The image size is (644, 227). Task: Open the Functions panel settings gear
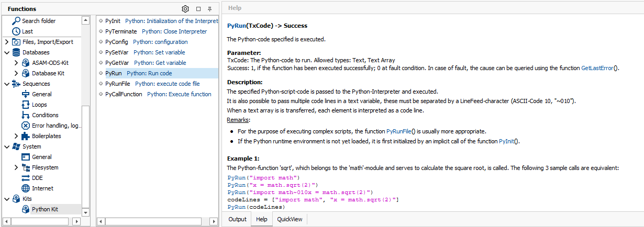pyautogui.click(x=185, y=9)
